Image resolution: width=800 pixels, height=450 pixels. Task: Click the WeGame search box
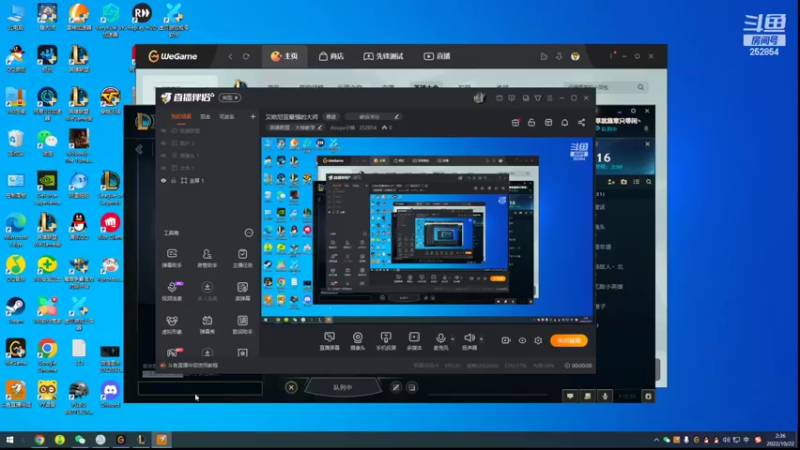[x=605, y=87]
